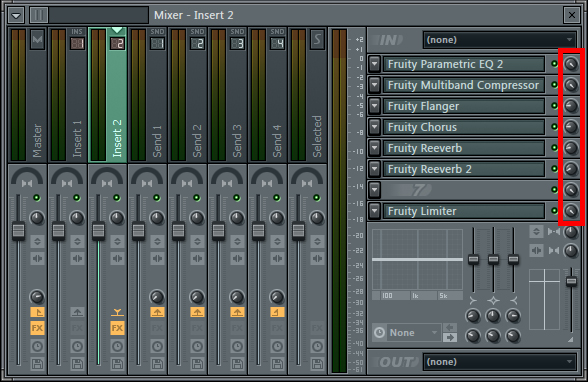Mute the Selected track LED

(x=316, y=198)
